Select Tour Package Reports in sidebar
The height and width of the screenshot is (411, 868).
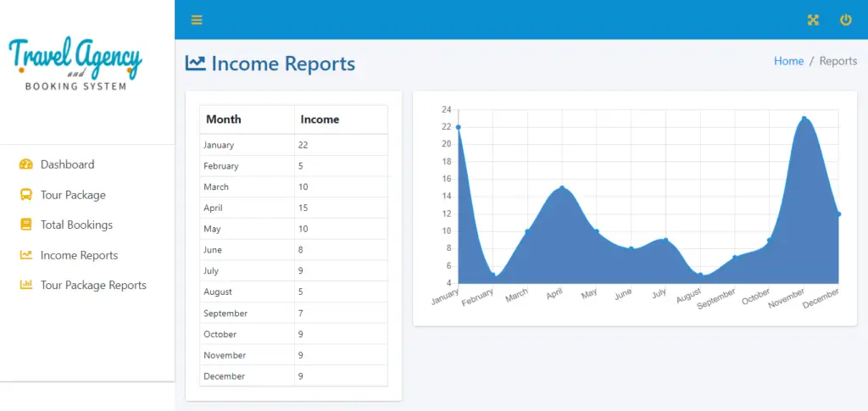[x=93, y=286]
